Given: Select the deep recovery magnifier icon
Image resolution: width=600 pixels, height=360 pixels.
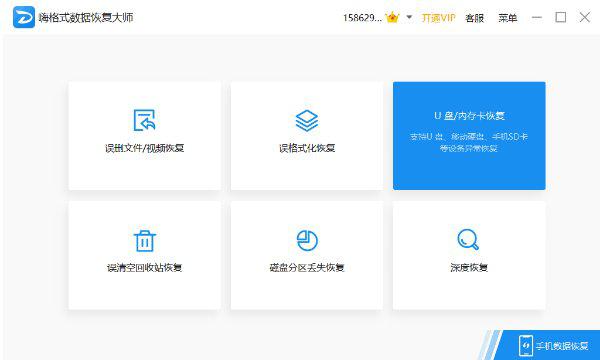Looking at the screenshot, I should click(468, 240).
